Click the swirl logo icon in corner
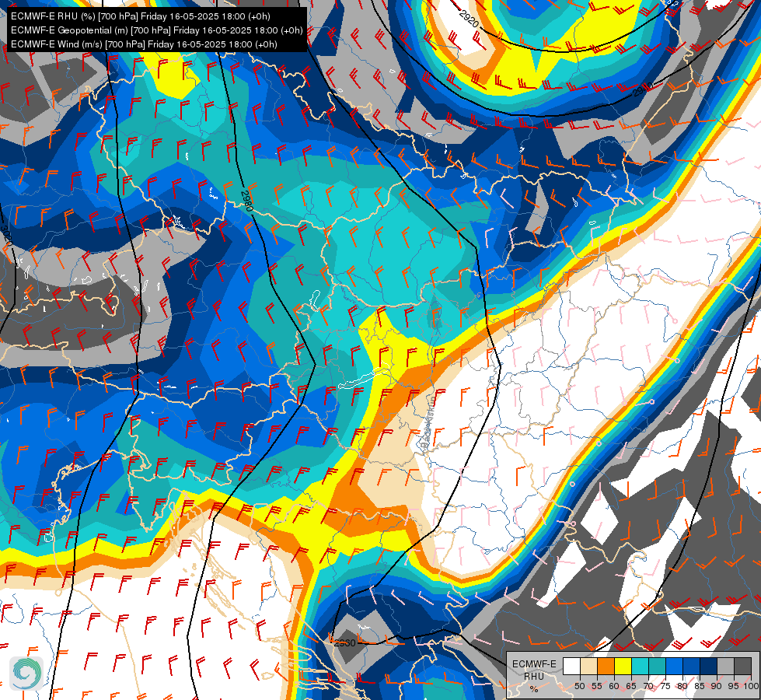 (26, 673)
